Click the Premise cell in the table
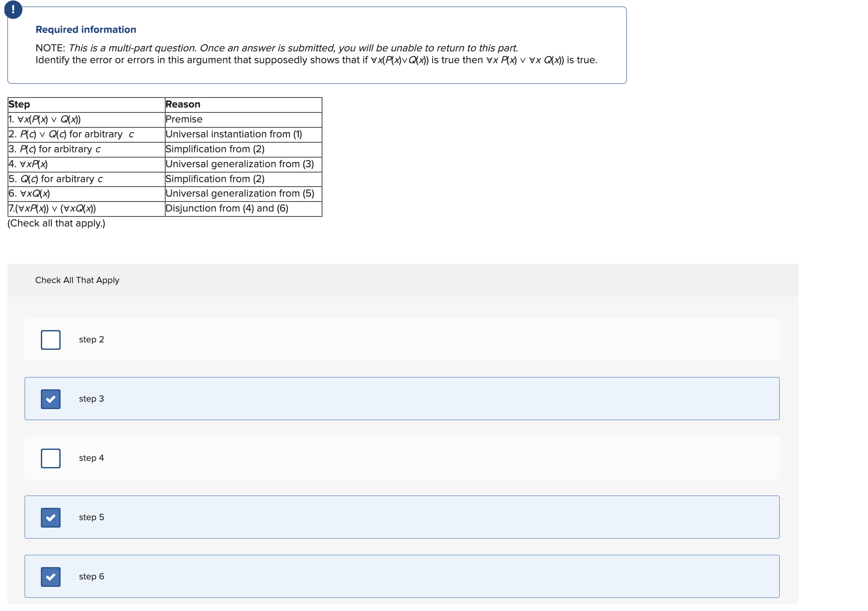Image resolution: width=868 pixels, height=611 pixels. click(x=183, y=119)
